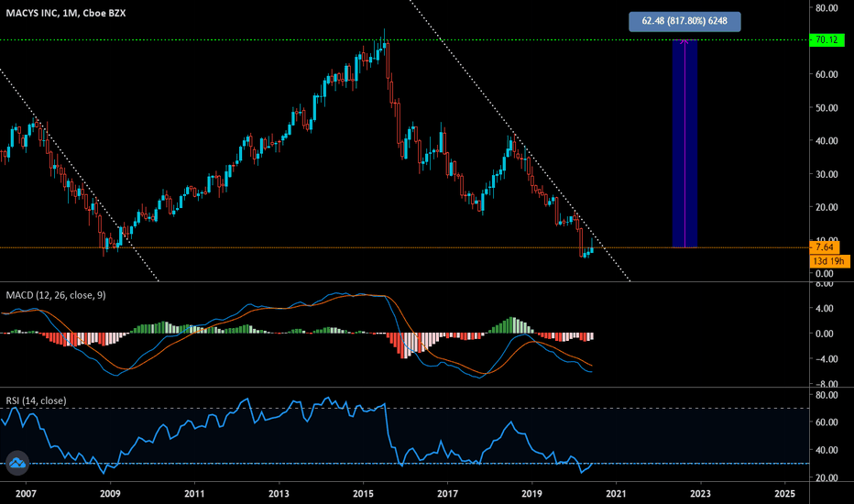The height and width of the screenshot is (504, 854).
Task: Click the 4.00 MACD axis label
Action: 825,309
